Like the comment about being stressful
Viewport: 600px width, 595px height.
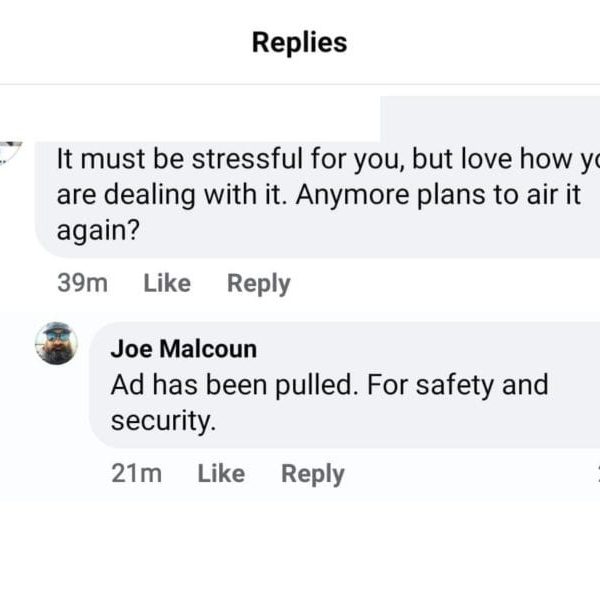point(167,284)
